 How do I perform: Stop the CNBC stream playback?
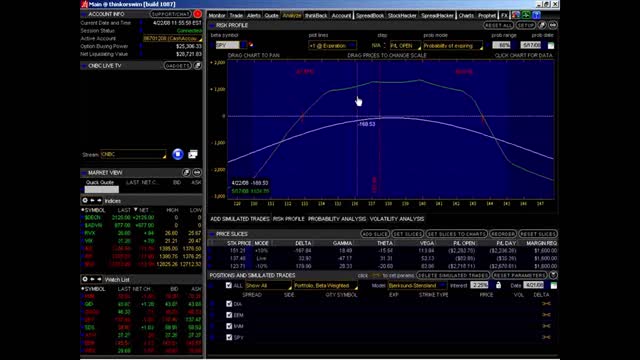(x=178, y=154)
